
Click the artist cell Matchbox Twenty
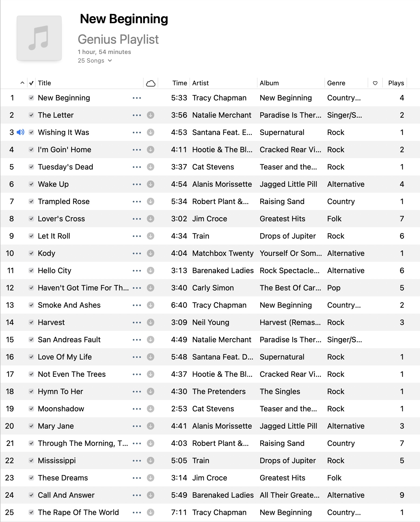click(223, 253)
